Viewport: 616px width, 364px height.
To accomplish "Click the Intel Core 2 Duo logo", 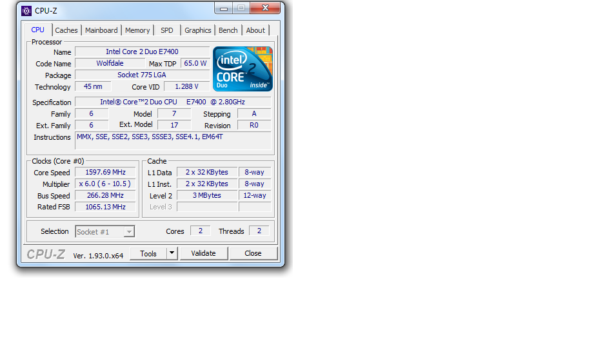I will click(x=243, y=69).
